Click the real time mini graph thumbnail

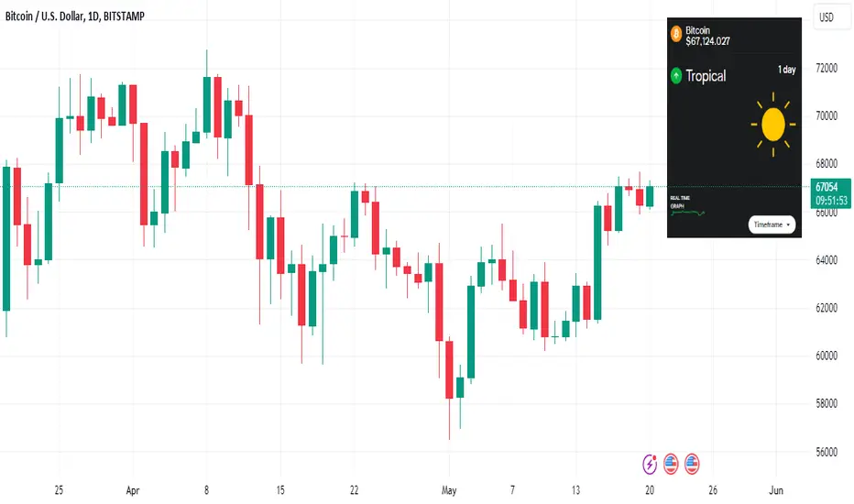[x=687, y=213]
